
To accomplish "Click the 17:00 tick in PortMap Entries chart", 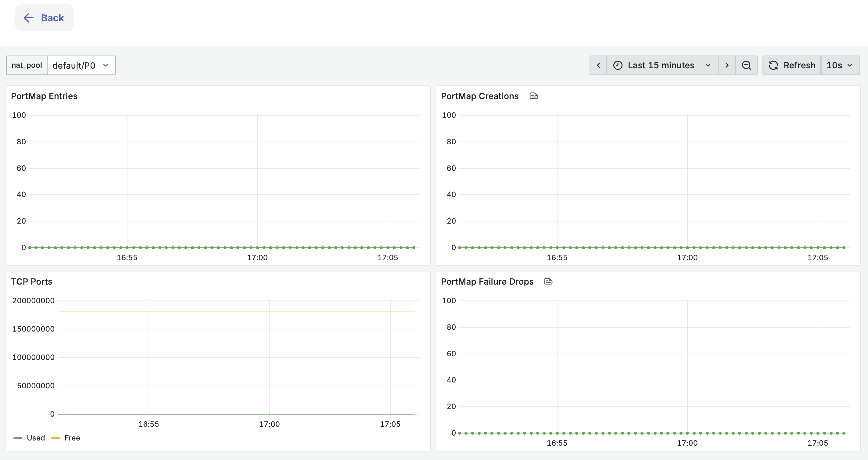I will coord(257,257).
